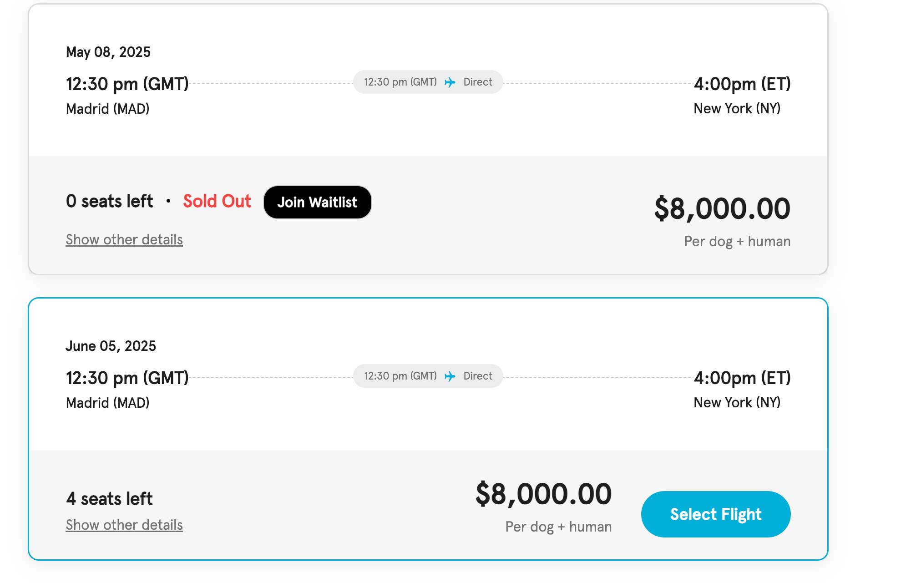Click the $8,000.00 price on sold-out flight

(x=722, y=208)
